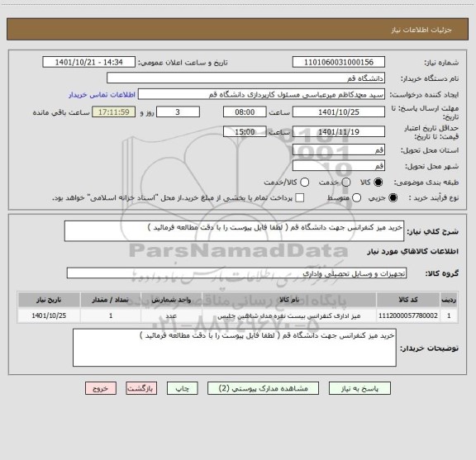The image size is (476, 460).
Task: Click the goods group field تجهیزات و وسایل تحصیلی
Action: [236, 273]
